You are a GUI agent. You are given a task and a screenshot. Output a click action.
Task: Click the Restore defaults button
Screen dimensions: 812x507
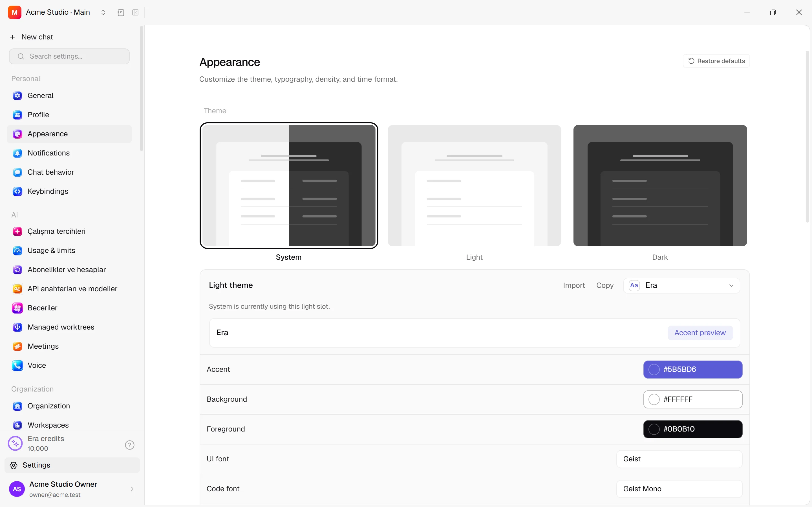pyautogui.click(x=716, y=61)
